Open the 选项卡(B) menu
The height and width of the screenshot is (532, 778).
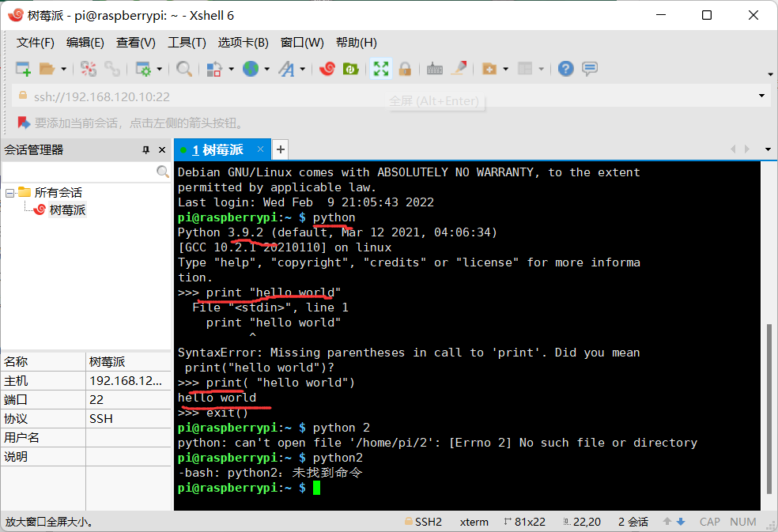tap(244, 43)
